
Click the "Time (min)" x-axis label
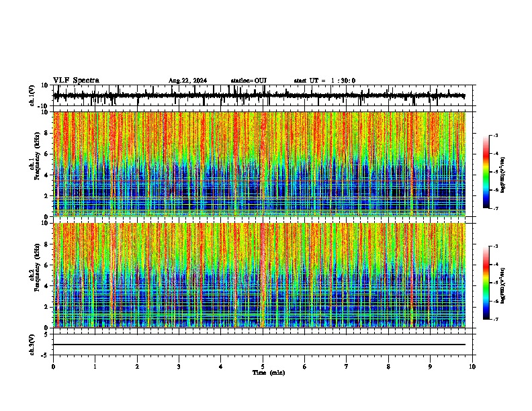tap(269, 373)
